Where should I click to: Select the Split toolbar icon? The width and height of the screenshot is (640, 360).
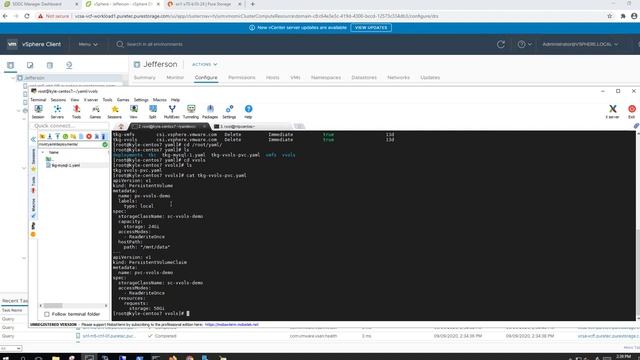pos(153,111)
